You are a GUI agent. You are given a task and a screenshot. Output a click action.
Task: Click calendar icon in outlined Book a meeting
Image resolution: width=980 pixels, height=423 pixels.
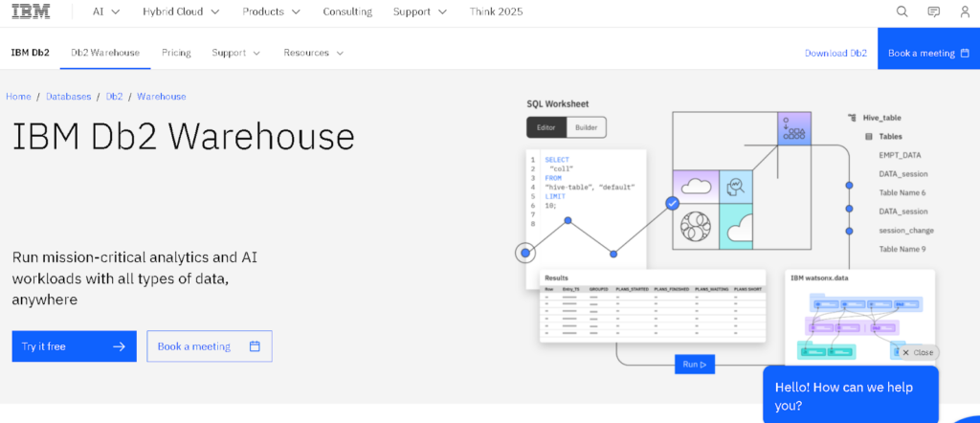coord(255,346)
